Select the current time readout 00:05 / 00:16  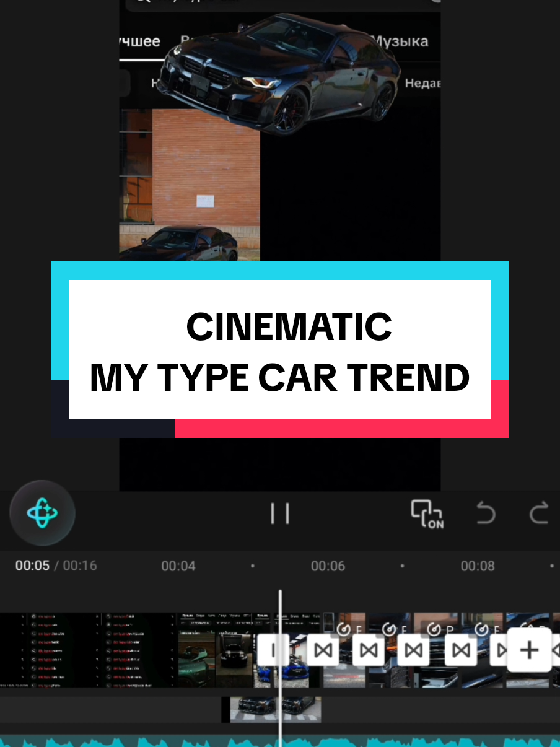coord(56,566)
